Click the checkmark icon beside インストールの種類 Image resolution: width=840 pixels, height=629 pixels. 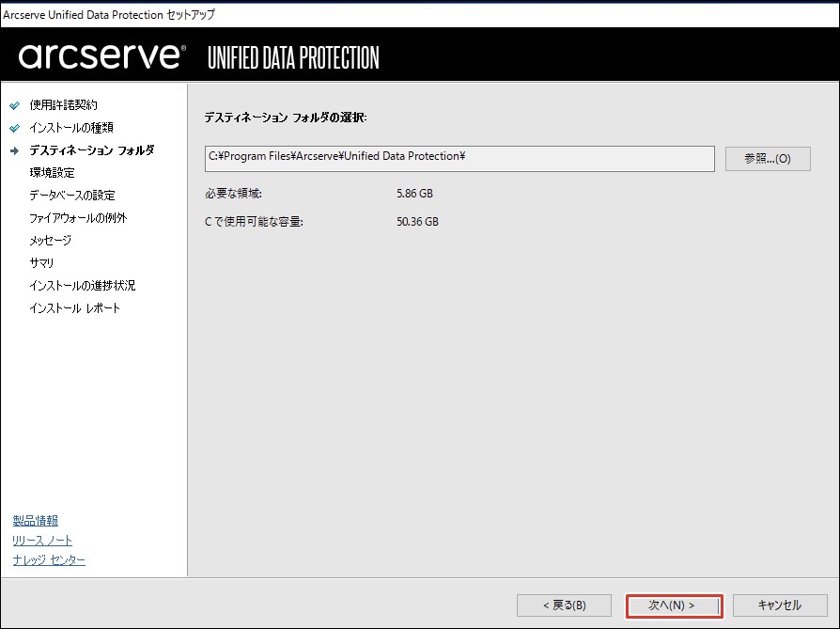(14, 128)
